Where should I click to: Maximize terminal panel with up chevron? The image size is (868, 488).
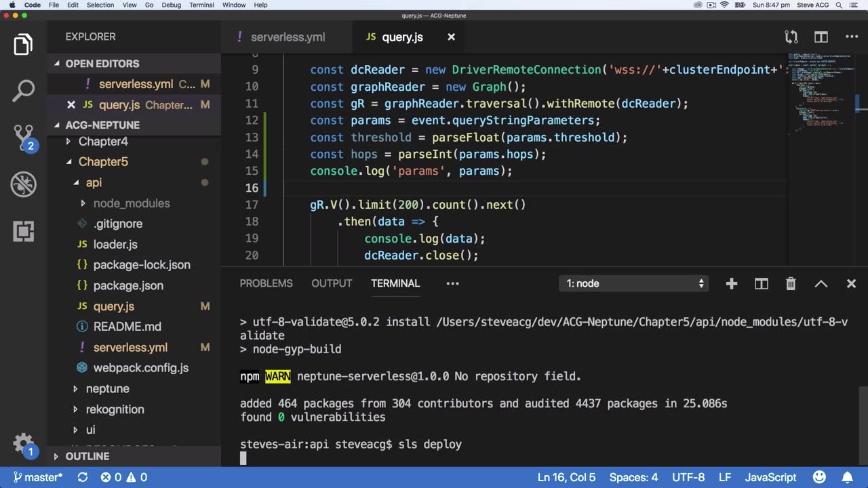[821, 284]
